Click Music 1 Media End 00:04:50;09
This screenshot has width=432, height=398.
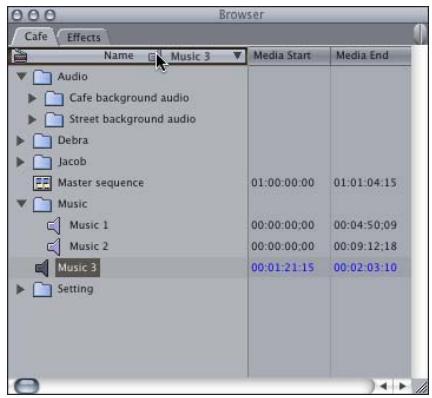pyautogui.click(x=365, y=225)
